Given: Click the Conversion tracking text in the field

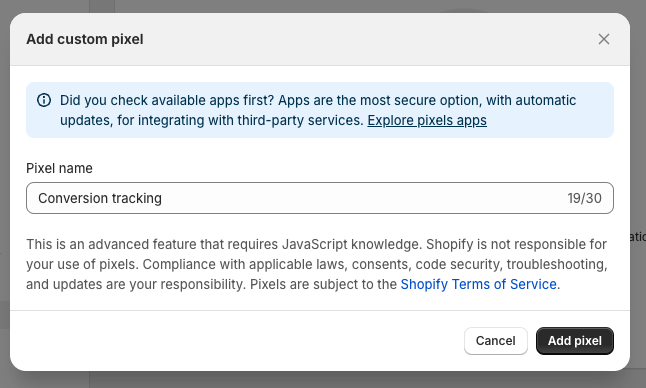Looking at the screenshot, I should [x=100, y=198].
